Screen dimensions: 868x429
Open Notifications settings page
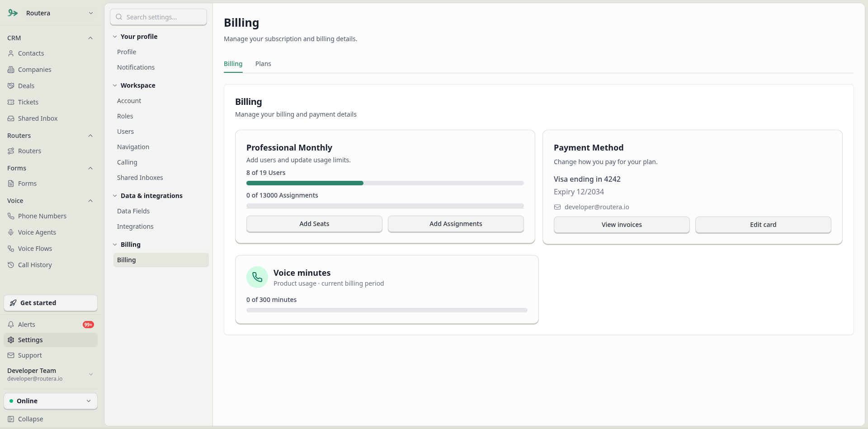coord(136,67)
